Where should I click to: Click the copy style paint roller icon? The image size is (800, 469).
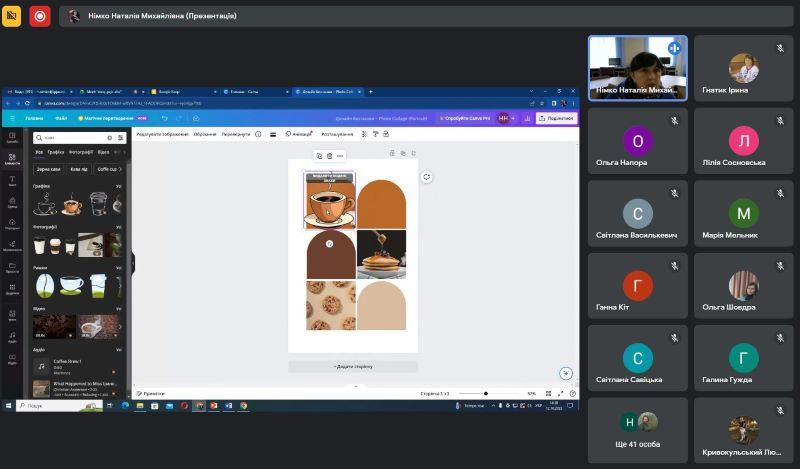coord(376,134)
